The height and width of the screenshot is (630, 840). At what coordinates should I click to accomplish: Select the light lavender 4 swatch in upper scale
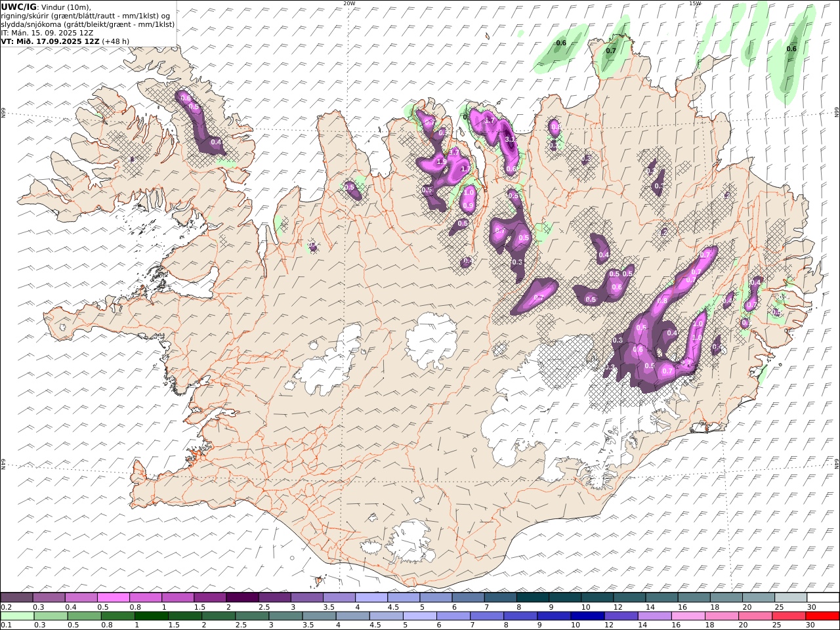click(371, 597)
